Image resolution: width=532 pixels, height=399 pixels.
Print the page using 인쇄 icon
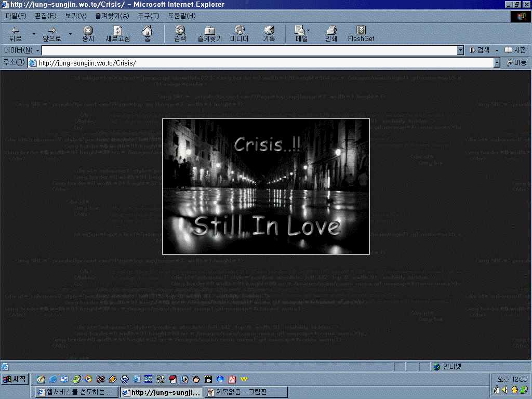pos(331,34)
